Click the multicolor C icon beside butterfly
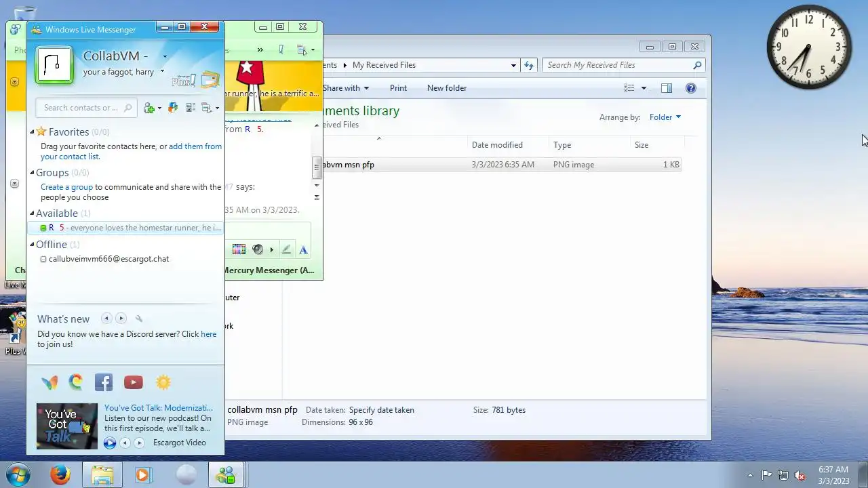The image size is (868, 488). point(76,382)
